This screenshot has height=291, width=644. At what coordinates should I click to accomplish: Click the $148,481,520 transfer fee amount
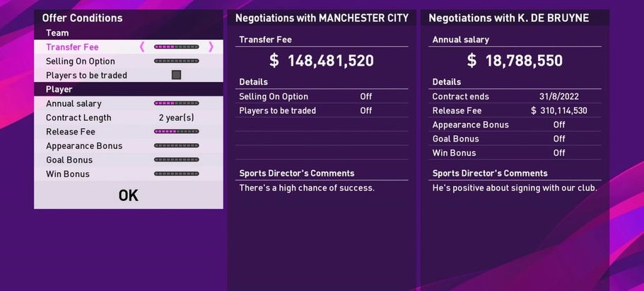[322, 61]
